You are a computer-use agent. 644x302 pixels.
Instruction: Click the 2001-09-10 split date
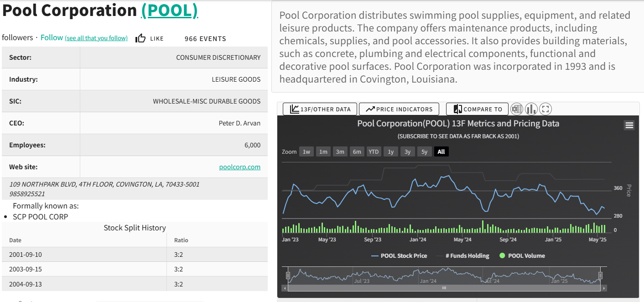click(26, 255)
